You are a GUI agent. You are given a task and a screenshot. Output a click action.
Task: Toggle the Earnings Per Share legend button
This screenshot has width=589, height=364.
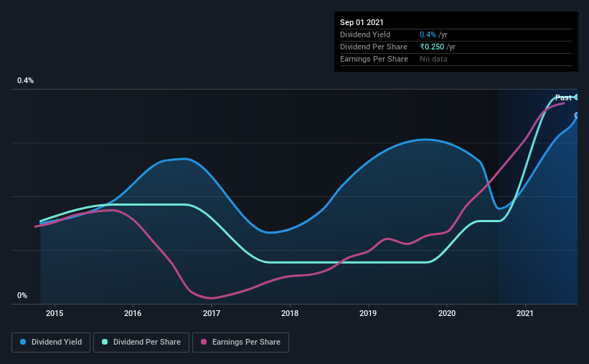[240, 343]
